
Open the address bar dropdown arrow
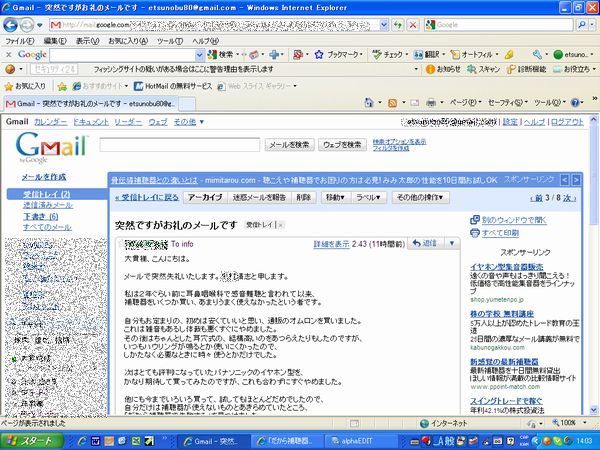(384, 25)
